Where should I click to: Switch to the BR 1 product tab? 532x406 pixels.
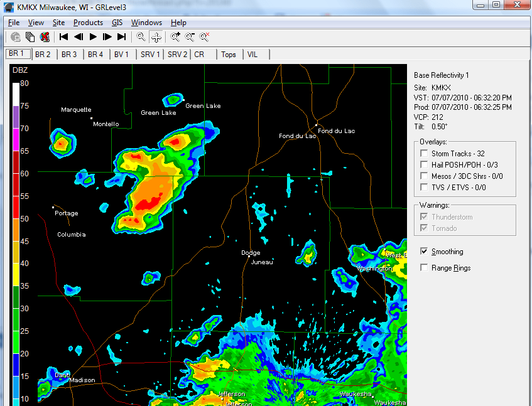18,54
